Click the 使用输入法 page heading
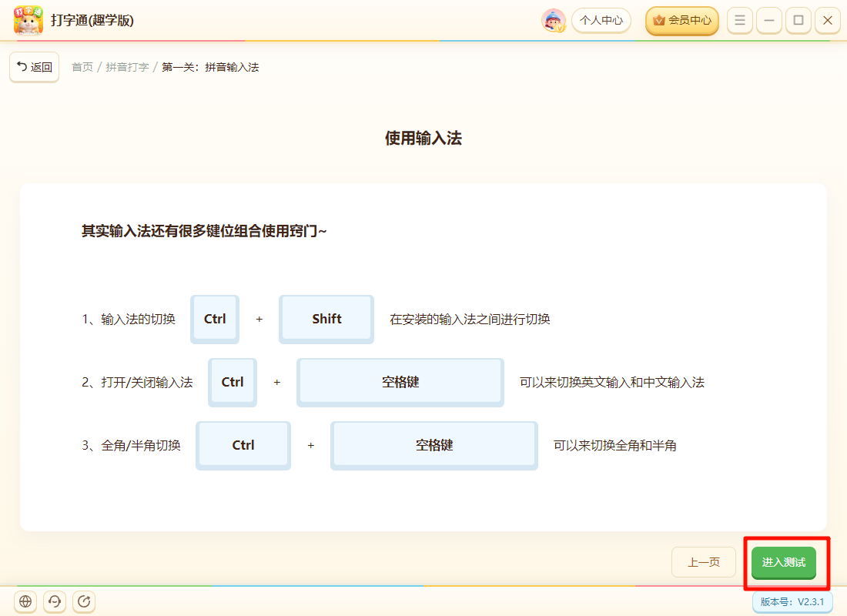 (423, 139)
